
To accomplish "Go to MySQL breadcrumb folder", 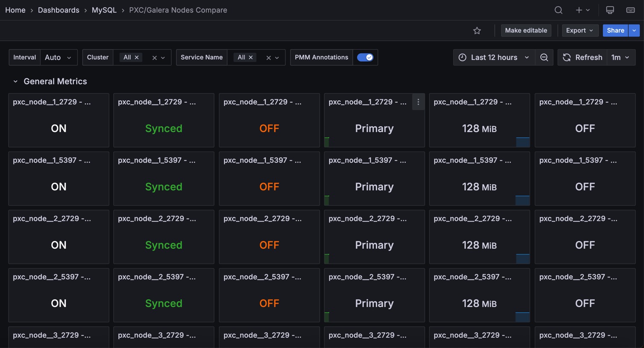I will pyautogui.click(x=104, y=10).
